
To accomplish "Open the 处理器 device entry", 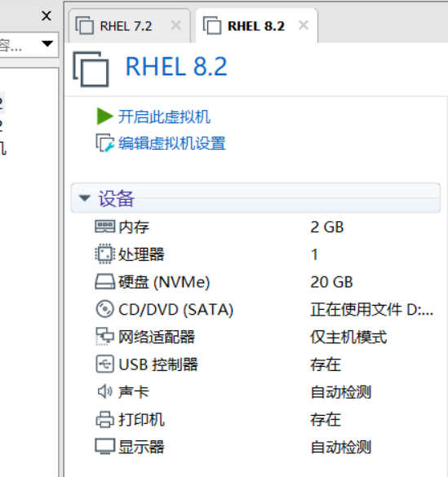I will pos(141,254).
